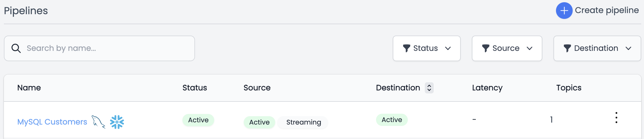The image size is (644, 139).
Task: Click the funnel icon in Source filter
Action: coord(486,48)
